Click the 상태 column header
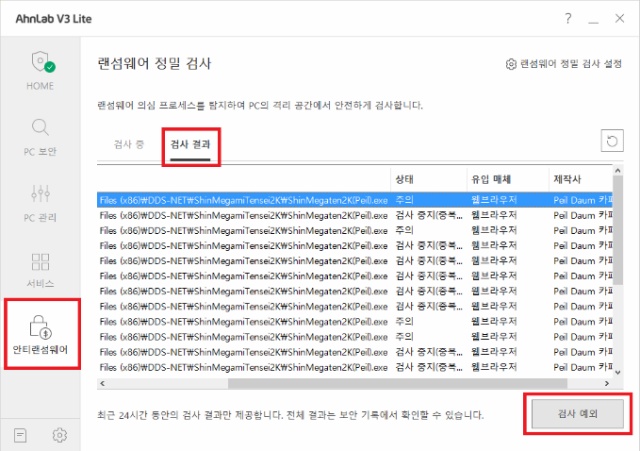This screenshot has width=640, height=451. point(428,179)
